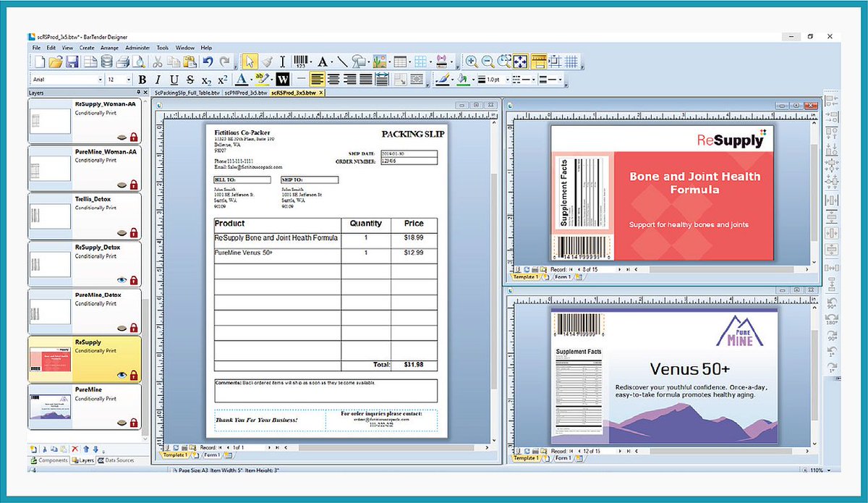Hide the ReSupply_Detox layer via eye
This screenshot has height=503, width=868.
point(122,279)
